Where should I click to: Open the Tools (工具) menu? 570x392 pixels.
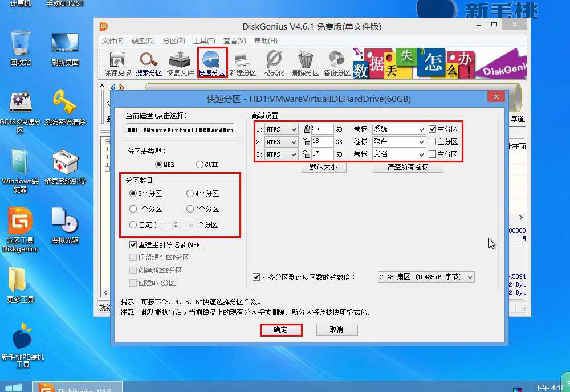point(204,40)
